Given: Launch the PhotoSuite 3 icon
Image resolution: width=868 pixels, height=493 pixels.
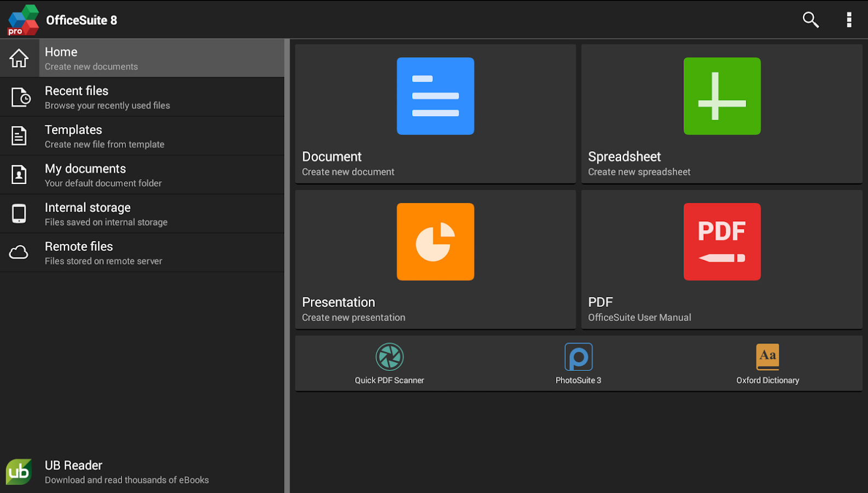Looking at the screenshot, I should point(578,357).
